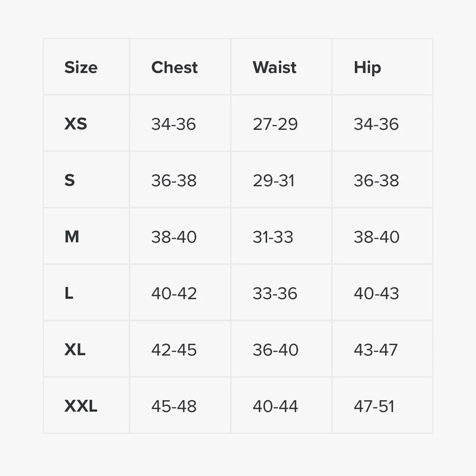Image resolution: width=476 pixels, height=476 pixels.
Task: Click the L waist value 33-36
Action: (275, 294)
